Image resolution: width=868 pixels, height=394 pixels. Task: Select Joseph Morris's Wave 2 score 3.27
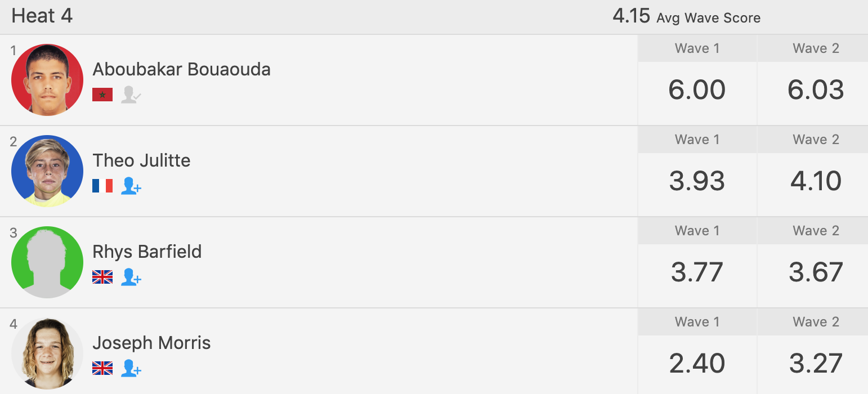pyautogui.click(x=816, y=364)
